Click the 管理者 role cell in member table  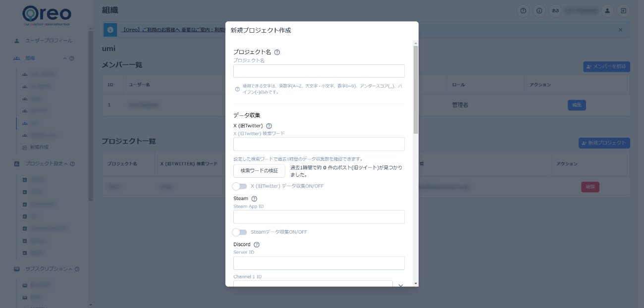click(x=460, y=105)
